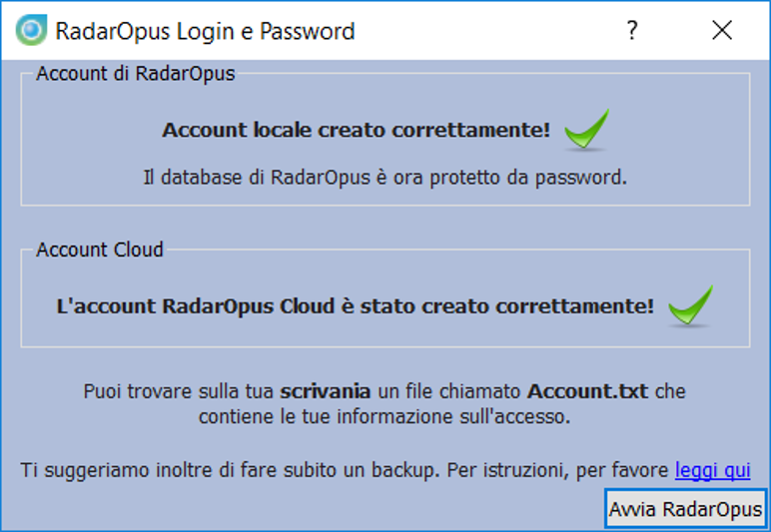
Task: Click the 'Per istruzioni, per favore' text
Action: 559,469
